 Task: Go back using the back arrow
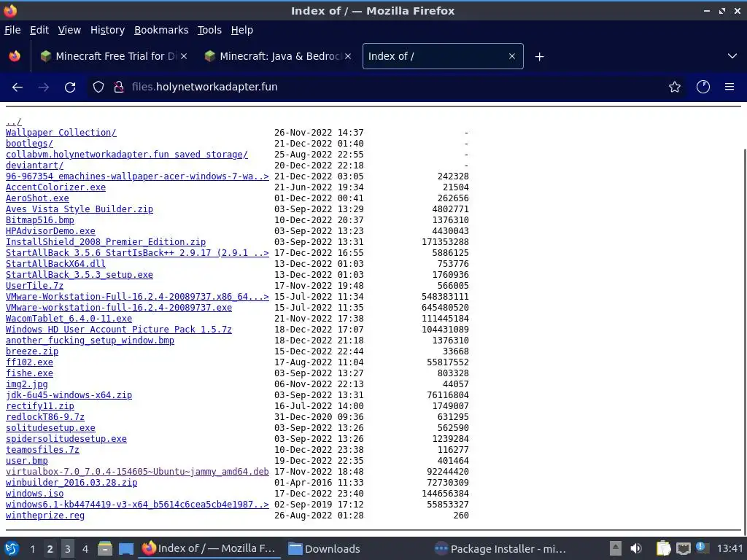(18, 87)
